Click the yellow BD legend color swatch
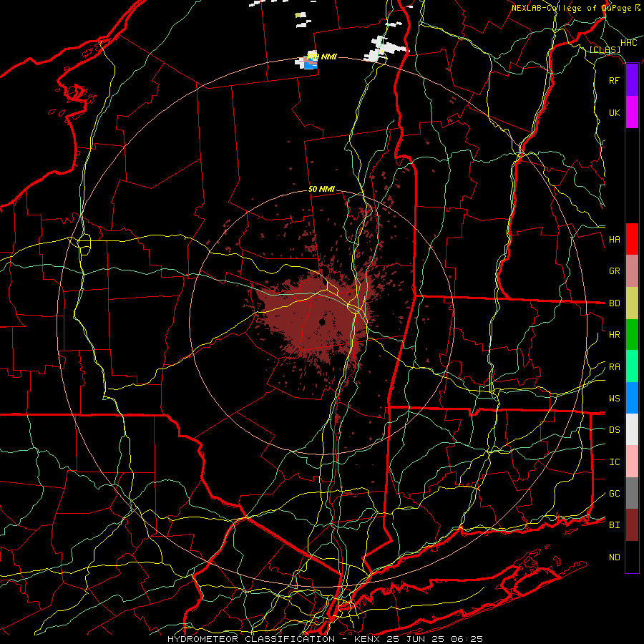 click(x=632, y=303)
